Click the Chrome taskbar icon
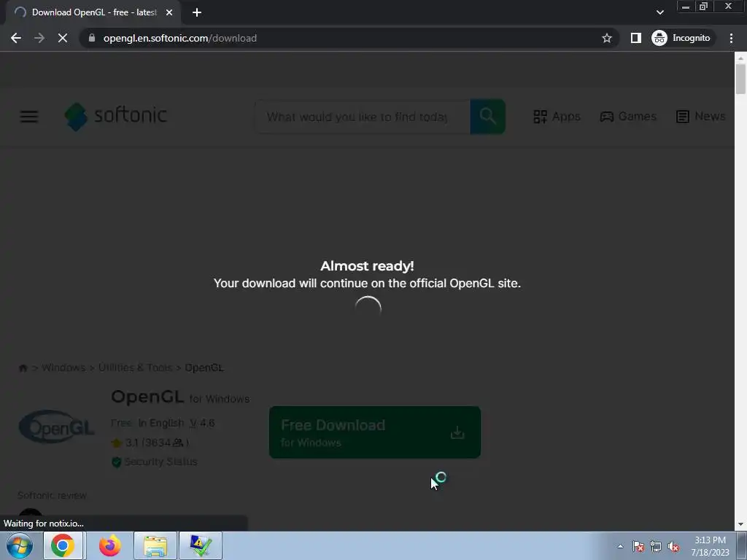Screen dimensions: 747x560 [63, 545]
